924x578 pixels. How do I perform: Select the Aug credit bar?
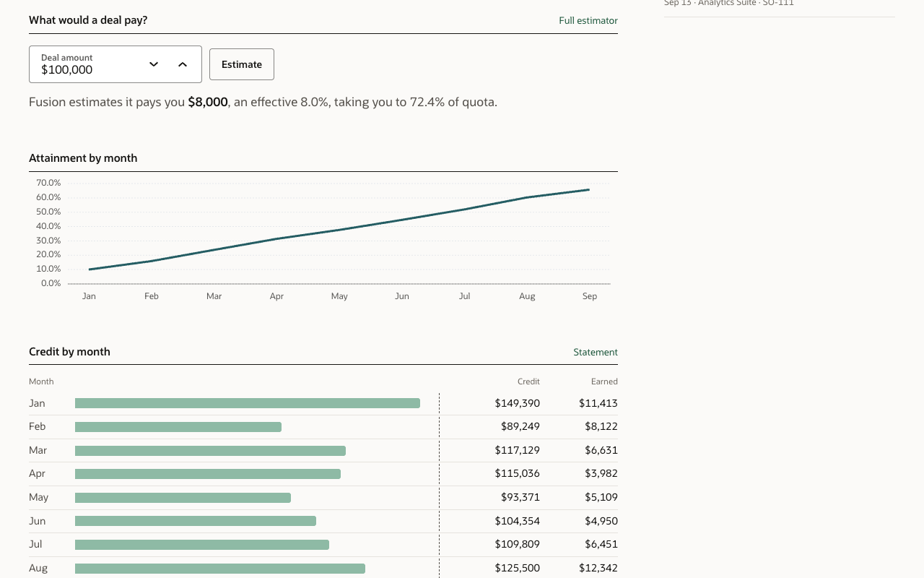point(220,569)
